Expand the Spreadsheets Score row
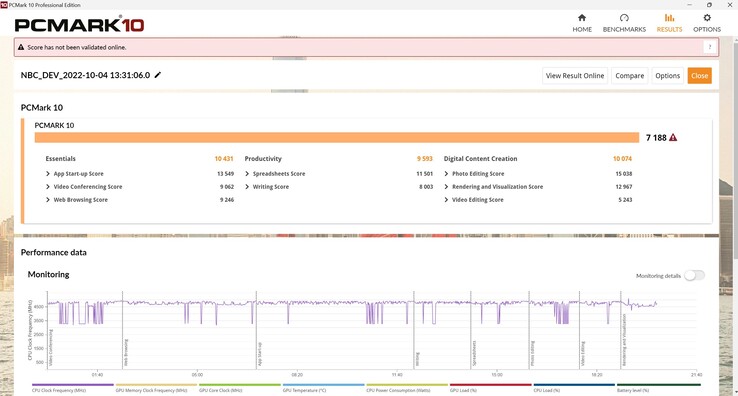 pos(248,174)
